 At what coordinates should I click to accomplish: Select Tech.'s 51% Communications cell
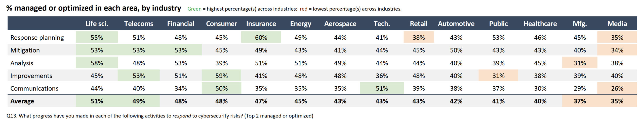click(x=382, y=88)
